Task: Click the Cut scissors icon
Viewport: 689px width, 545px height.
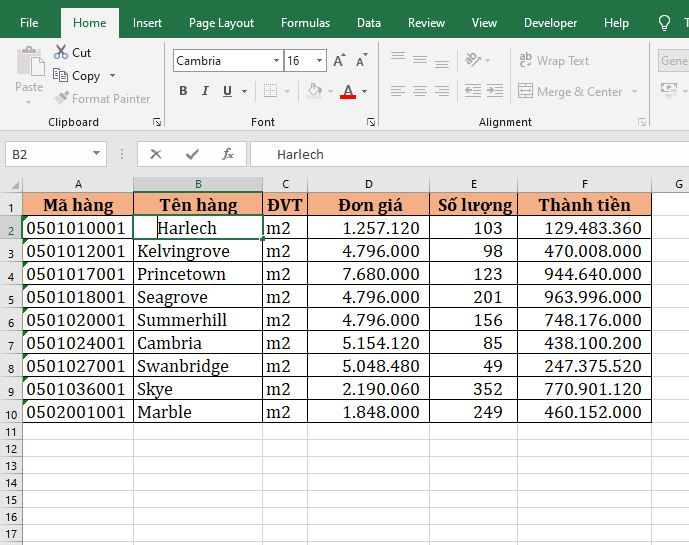Action: point(62,52)
